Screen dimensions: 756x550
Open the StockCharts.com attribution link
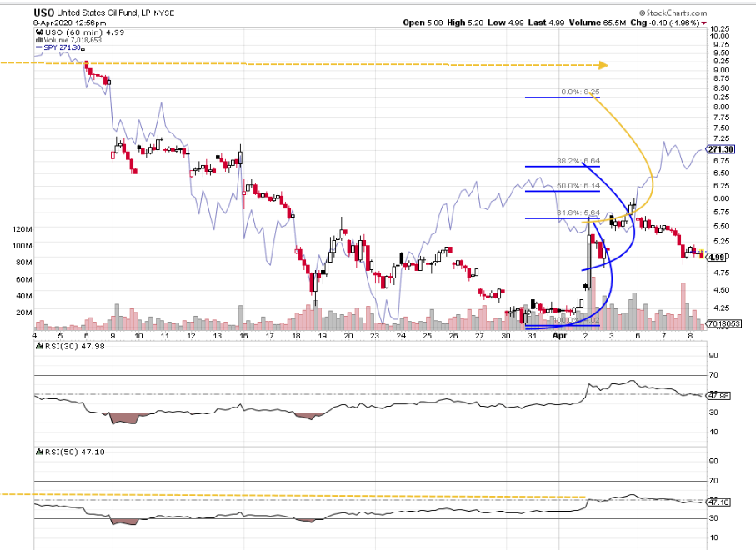point(673,13)
